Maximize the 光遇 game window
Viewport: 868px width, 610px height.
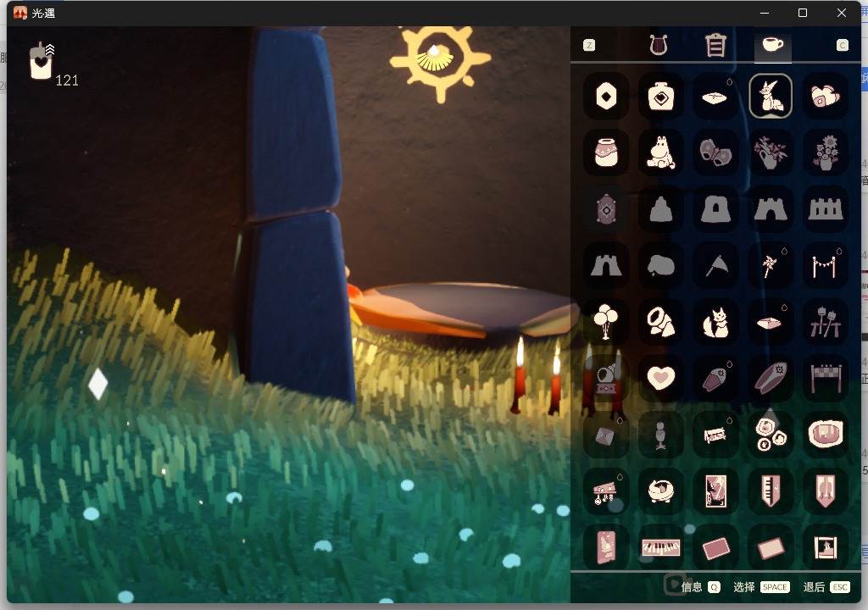point(803,13)
